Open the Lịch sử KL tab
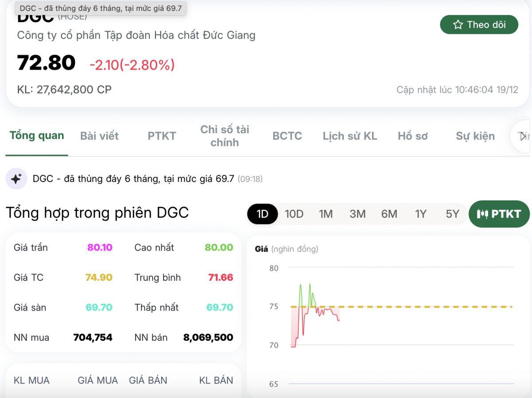 pos(350,136)
